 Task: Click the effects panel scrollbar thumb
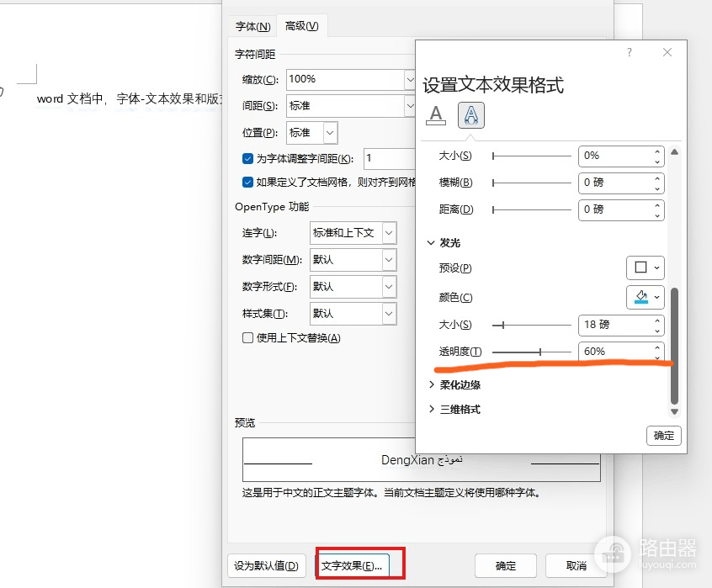(674, 345)
